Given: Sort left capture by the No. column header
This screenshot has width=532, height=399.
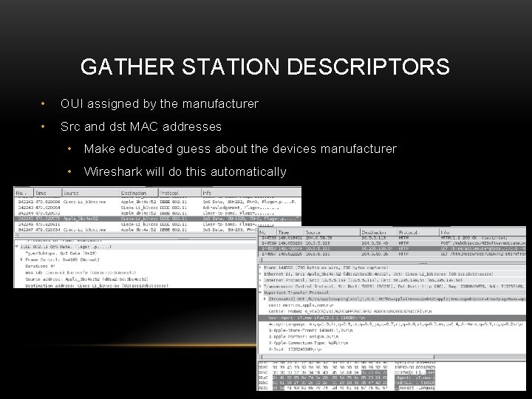Looking at the screenshot, I should pos(23,193).
